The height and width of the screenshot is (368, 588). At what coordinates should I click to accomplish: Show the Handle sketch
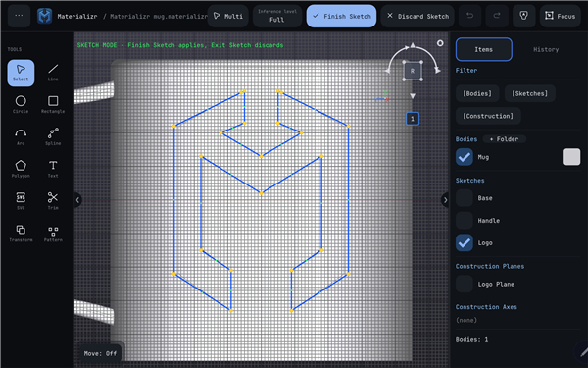(465, 221)
